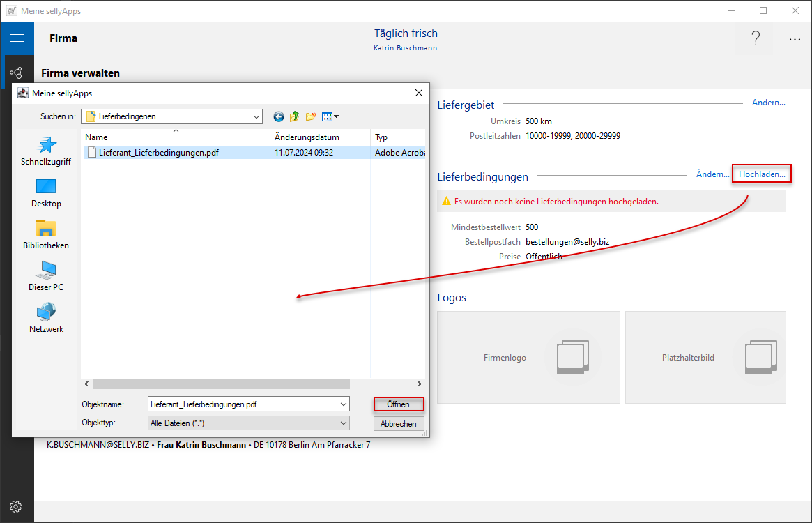Select Schnellzugriff in places bar

click(46, 151)
